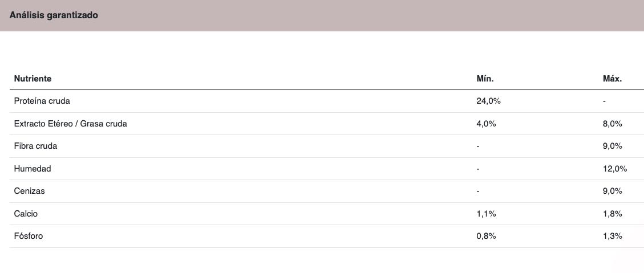Click the 4,0% minimum fat value

point(487,124)
